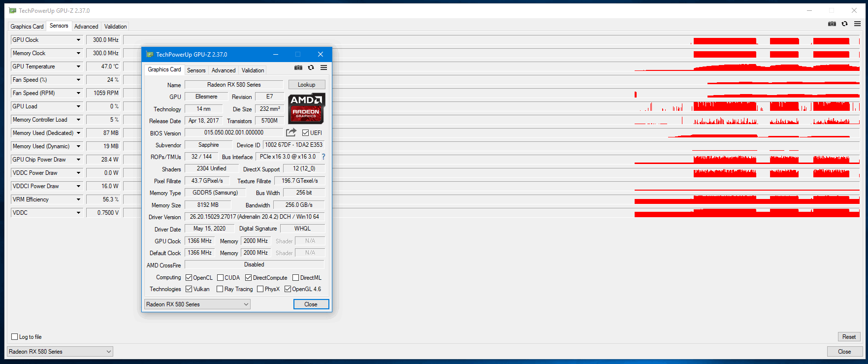Click refresh icon in Sensors window toolbar
Image resolution: width=868 pixels, height=364 pixels.
click(x=845, y=24)
